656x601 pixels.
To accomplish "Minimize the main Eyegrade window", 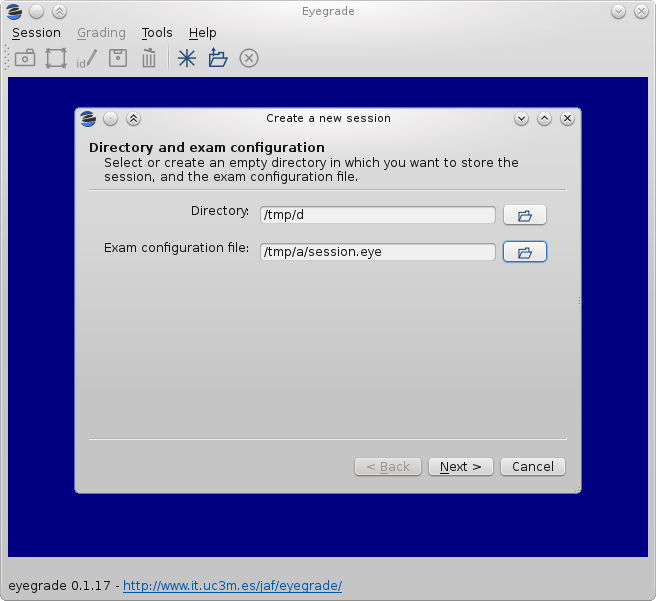I will click(618, 12).
